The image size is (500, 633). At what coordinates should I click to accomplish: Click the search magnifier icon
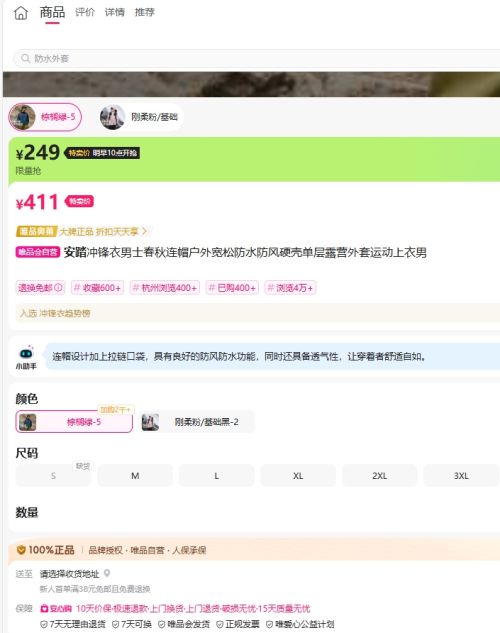(25, 59)
